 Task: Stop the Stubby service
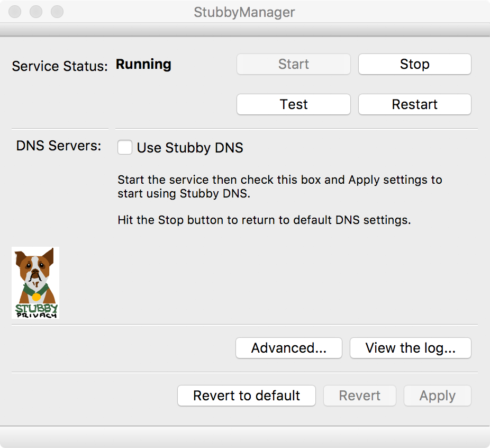[415, 64]
